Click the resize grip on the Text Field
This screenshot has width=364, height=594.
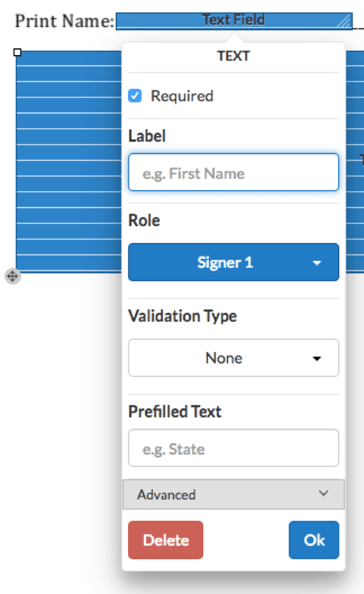(344, 22)
